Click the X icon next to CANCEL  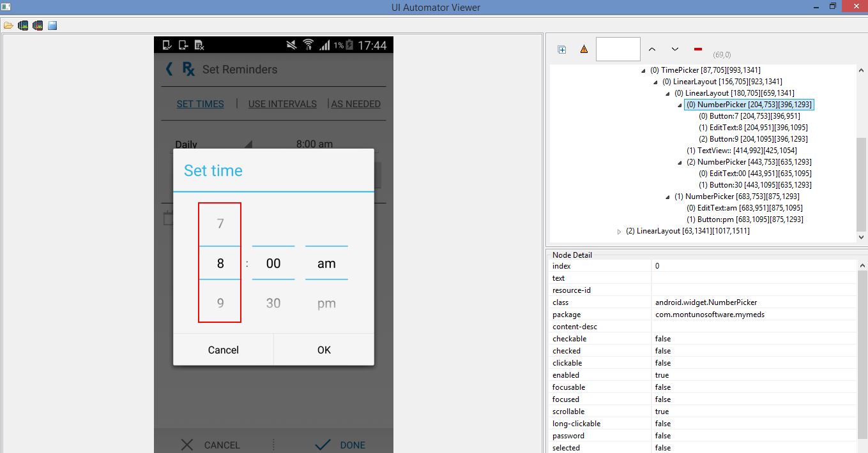tap(187, 445)
